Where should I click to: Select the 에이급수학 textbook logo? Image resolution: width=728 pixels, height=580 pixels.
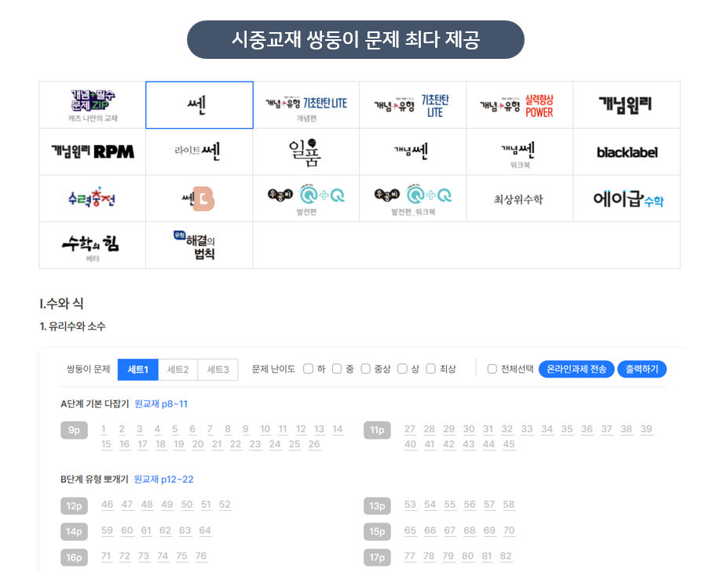tap(627, 199)
